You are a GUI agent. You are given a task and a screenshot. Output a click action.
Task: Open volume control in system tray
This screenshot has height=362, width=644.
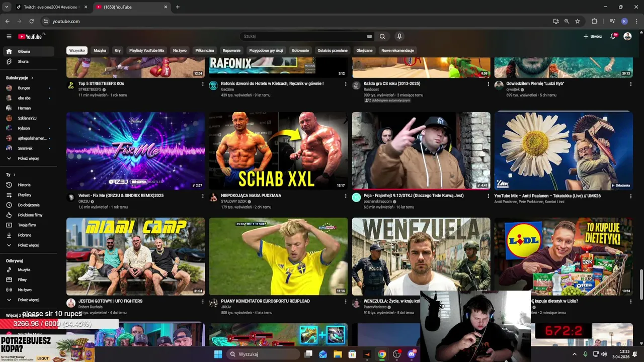[x=604, y=354]
